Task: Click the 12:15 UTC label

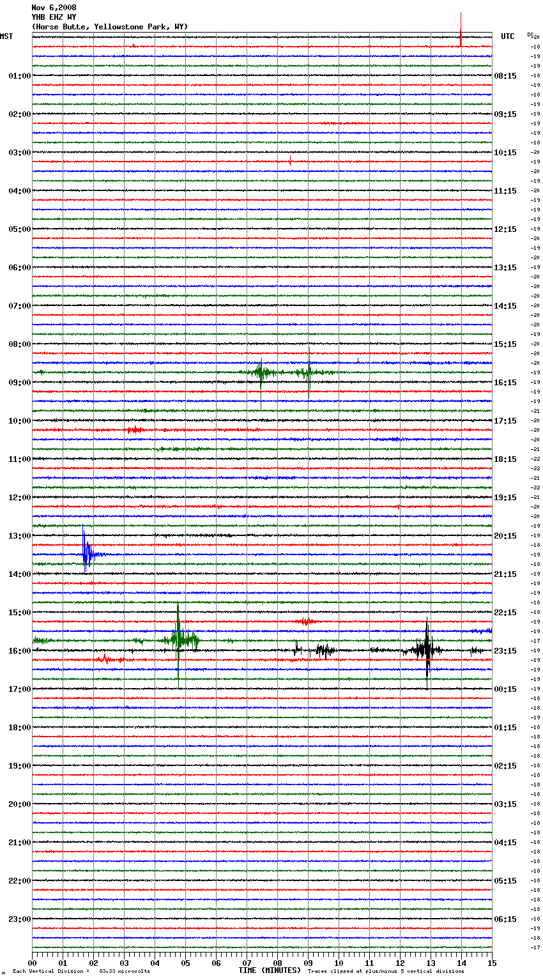Action: (x=505, y=229)
